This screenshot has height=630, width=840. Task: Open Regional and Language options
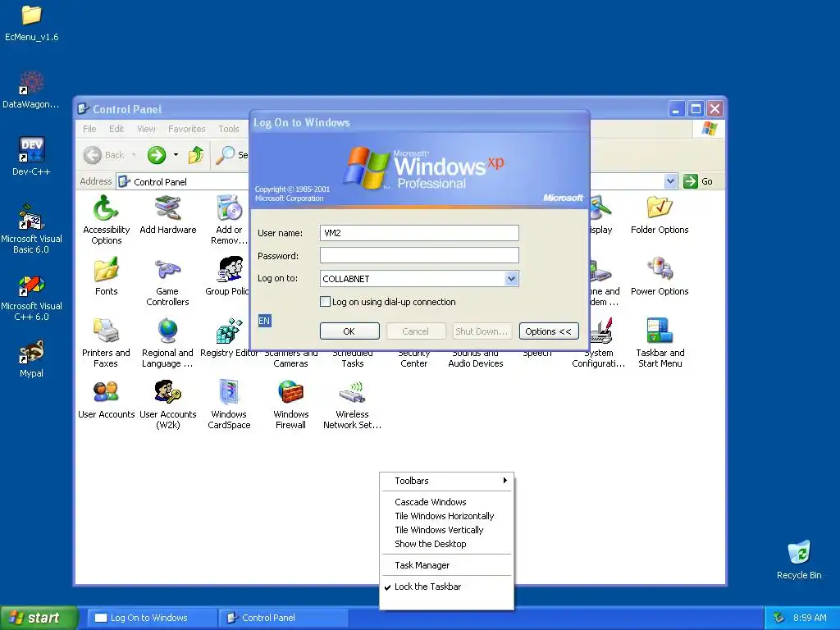(167, 343)
